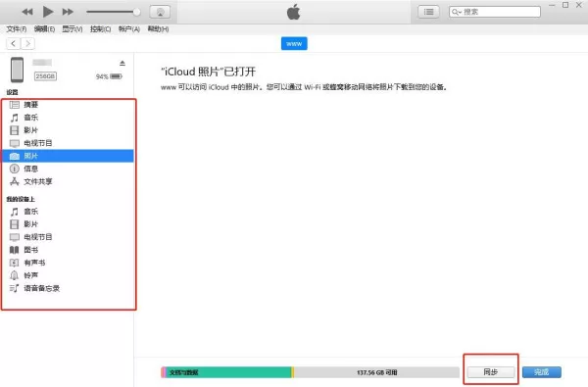Click the Apple logo display

pos(294,12)
